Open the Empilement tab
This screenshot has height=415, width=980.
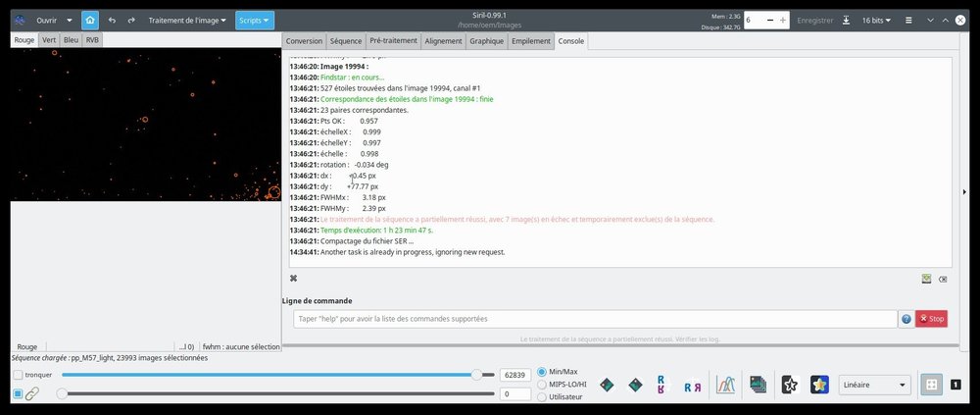click(530, 40)
